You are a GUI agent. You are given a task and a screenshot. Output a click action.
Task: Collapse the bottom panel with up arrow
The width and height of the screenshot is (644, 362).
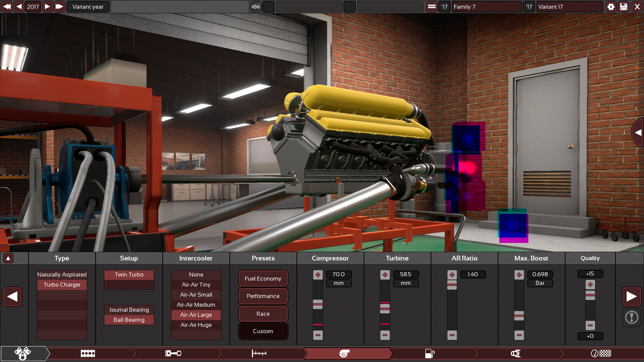pos(8,258)
